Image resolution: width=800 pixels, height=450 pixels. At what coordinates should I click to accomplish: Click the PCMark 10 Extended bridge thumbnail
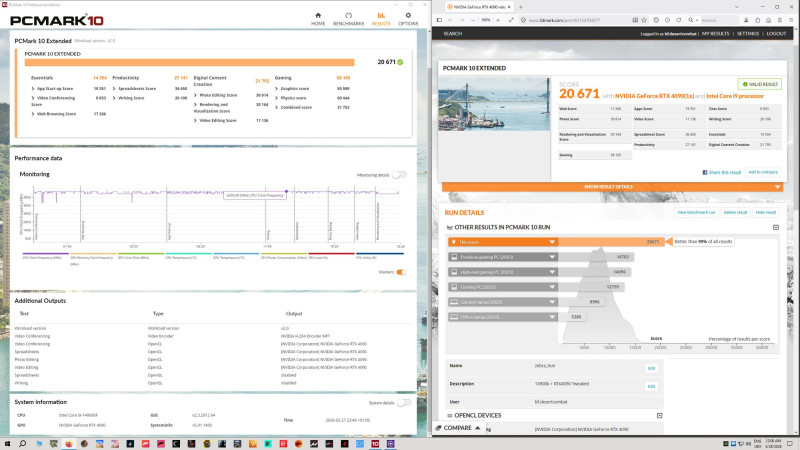[x=494, y=104]
